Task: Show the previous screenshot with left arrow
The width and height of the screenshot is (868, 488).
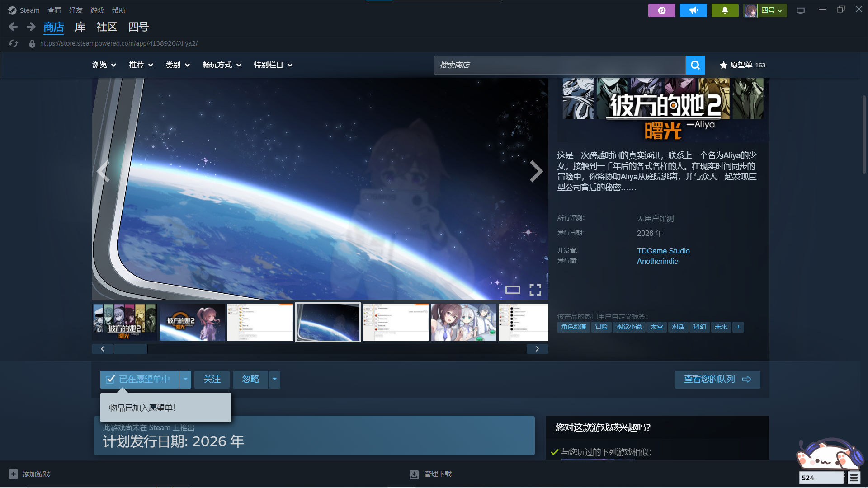Action: (x=103, y=171)
